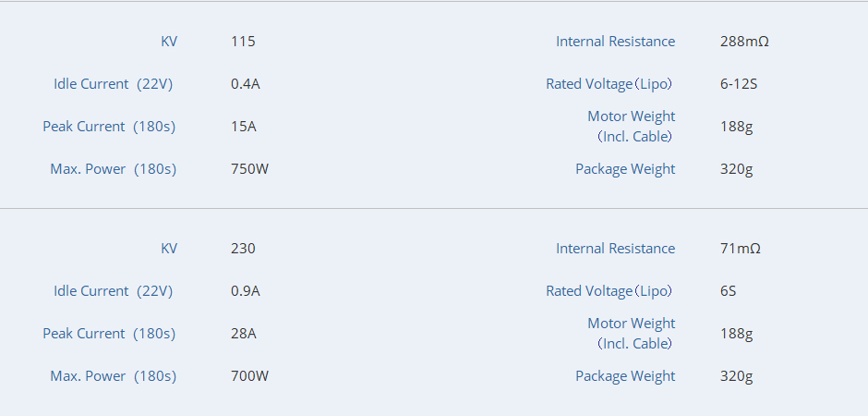Click the 28A peak current value
868x416 pixels.
244,334
